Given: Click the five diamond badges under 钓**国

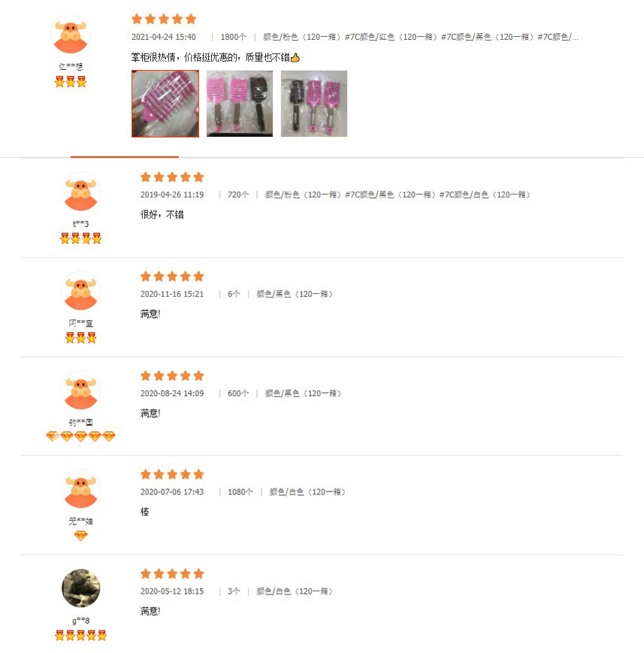Looking at the screenshot, I should (81, 436).
